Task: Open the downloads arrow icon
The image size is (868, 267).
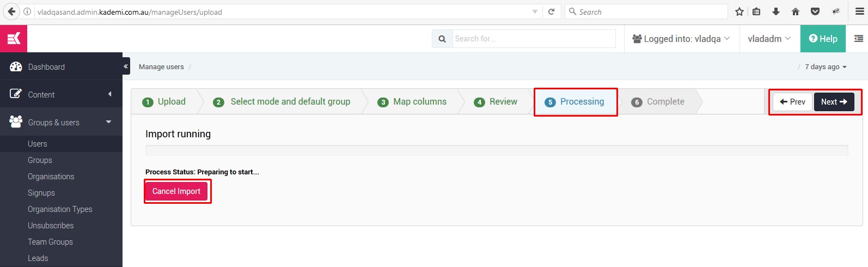Action: 776,11
